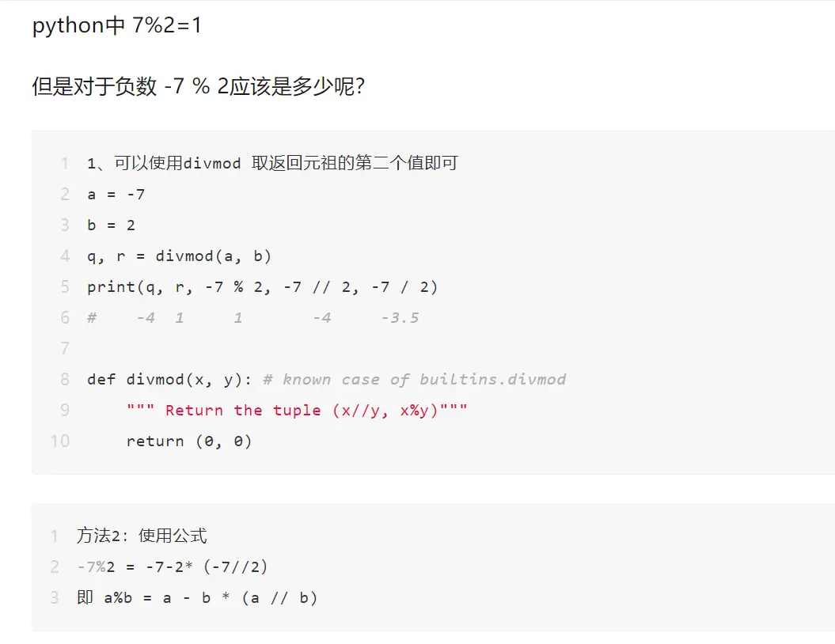Screen dimensions: 835x644
Task: Click the question line about -7 % 2
Action: click(198, 85)
